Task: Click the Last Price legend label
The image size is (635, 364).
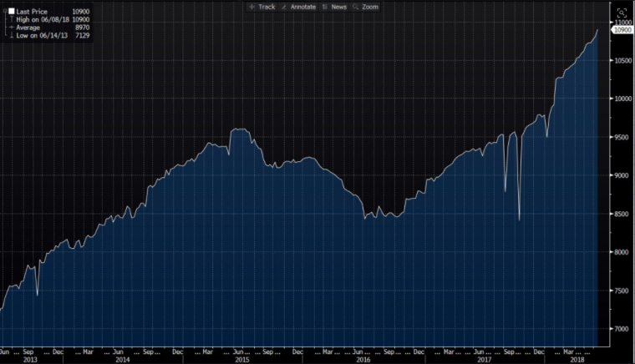Action: (33, 12)
